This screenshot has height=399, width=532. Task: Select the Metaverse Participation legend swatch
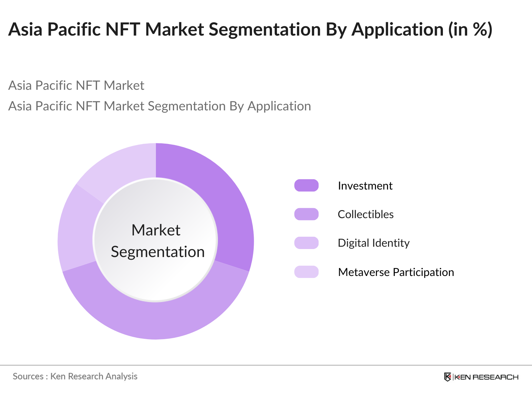pos(306,272)
